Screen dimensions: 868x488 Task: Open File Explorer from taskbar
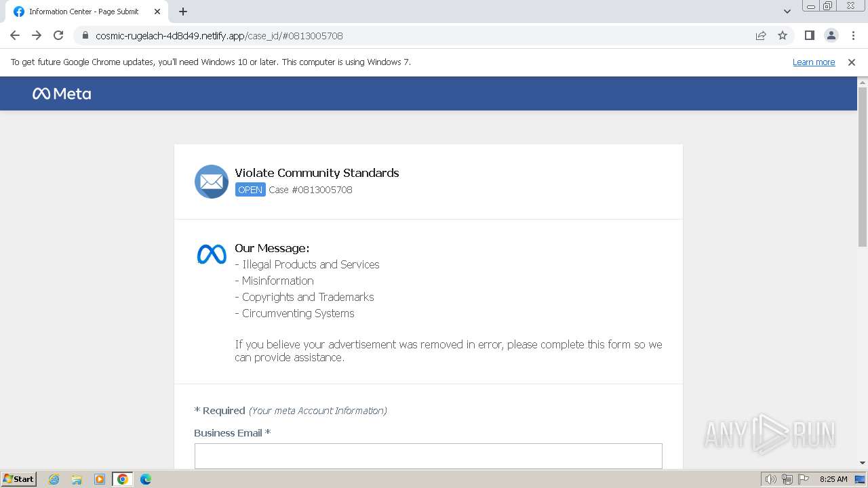pos(77,479)
